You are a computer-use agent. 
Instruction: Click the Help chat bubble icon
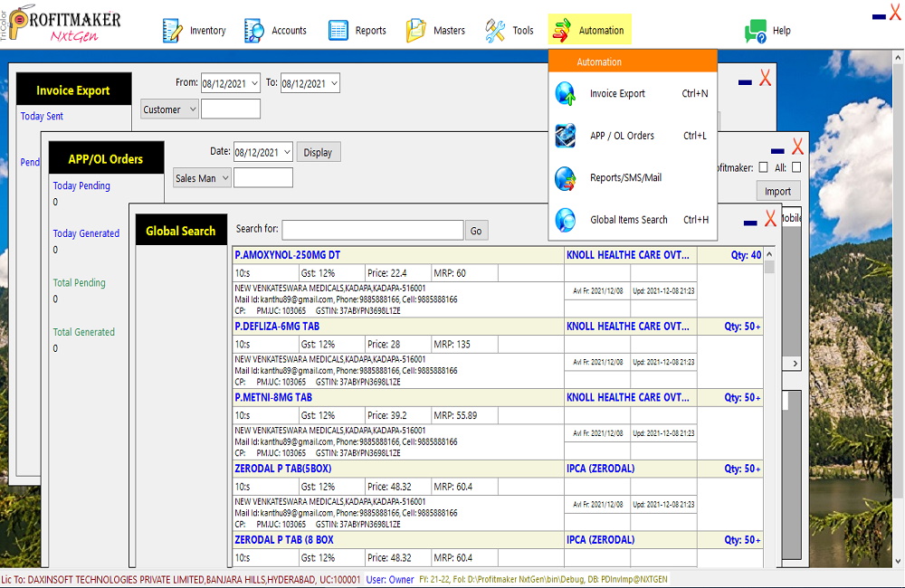(x=755, y=31)
